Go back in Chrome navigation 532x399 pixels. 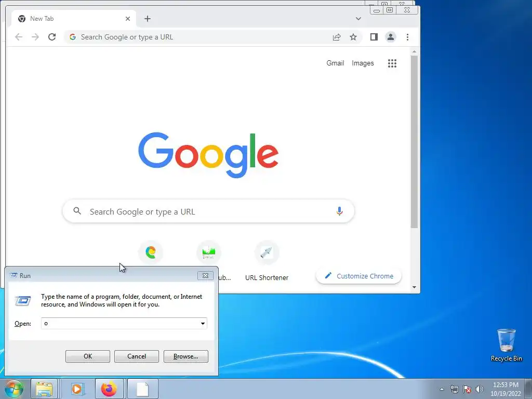(x=19, y=37)
